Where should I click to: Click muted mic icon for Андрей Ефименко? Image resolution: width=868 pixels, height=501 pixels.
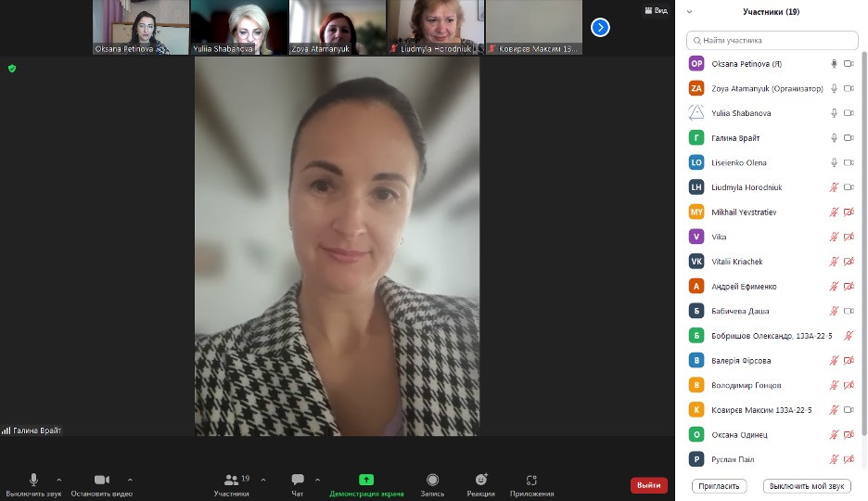coord(834,286)
